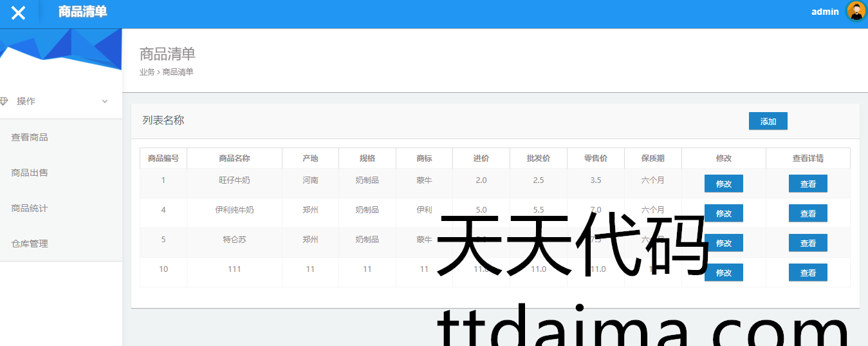This screenshot has height=346, width=868.
Task: Click the admin username text
Action: 825,12
